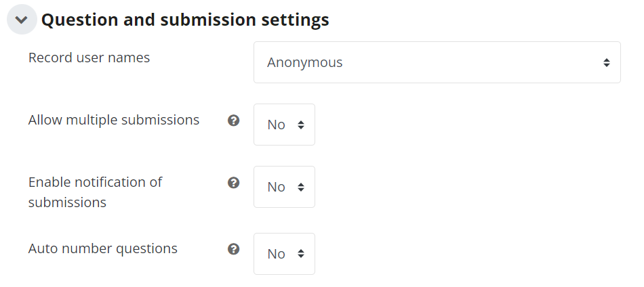Click the up-down arrows in Anonymous select box
This screenshot has height=287, width=644.
607,63
